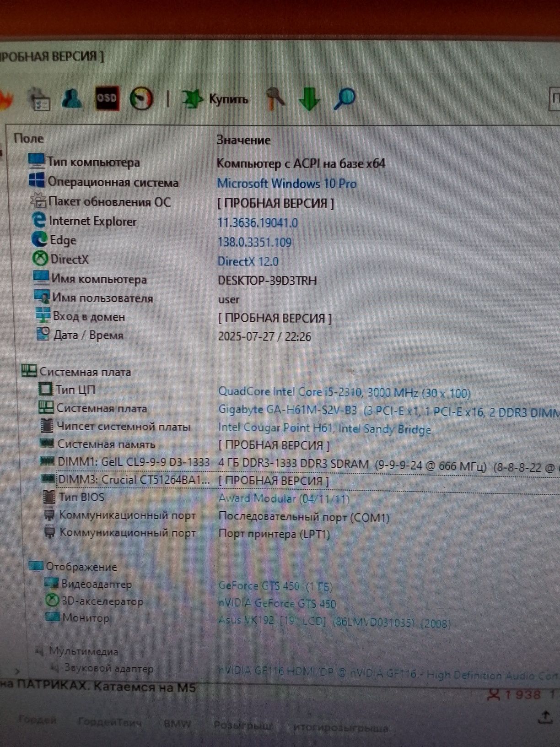Image resolution: width=560 pixels, height=747 pixels.
Task: Open the OSD panel icon
Action: pos(107,98)
